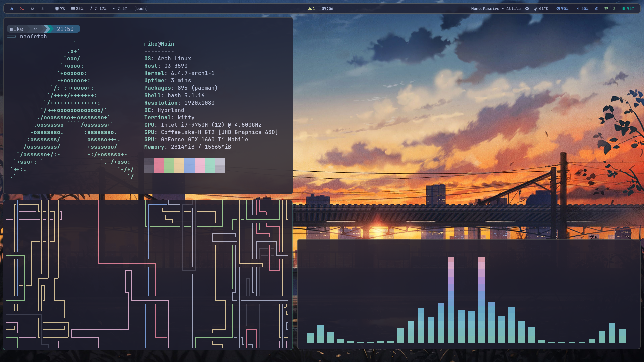Click the light pink neofetch color block

pyautogui.click(x=200, y=165)
